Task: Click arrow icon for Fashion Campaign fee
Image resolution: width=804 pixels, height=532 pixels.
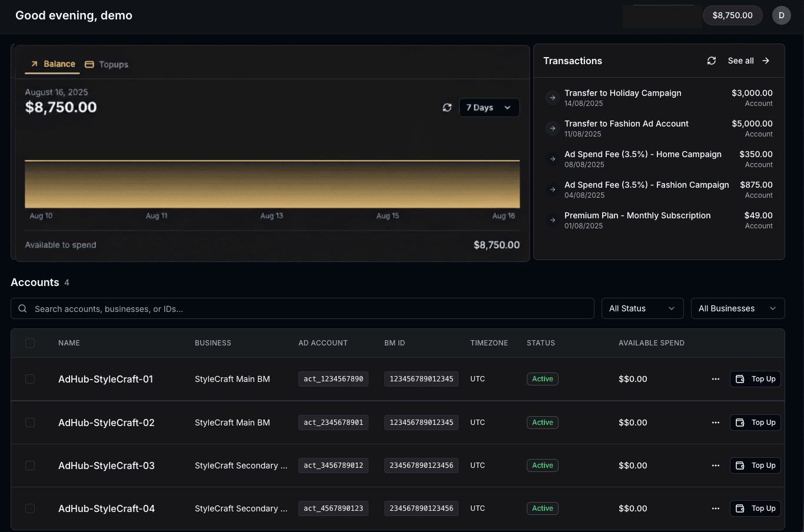Action: point(552,189)
